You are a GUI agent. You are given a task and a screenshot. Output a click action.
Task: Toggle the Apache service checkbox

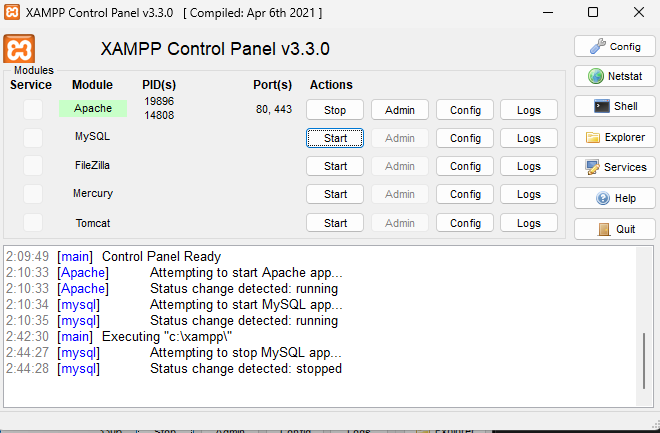pos(33,109)
